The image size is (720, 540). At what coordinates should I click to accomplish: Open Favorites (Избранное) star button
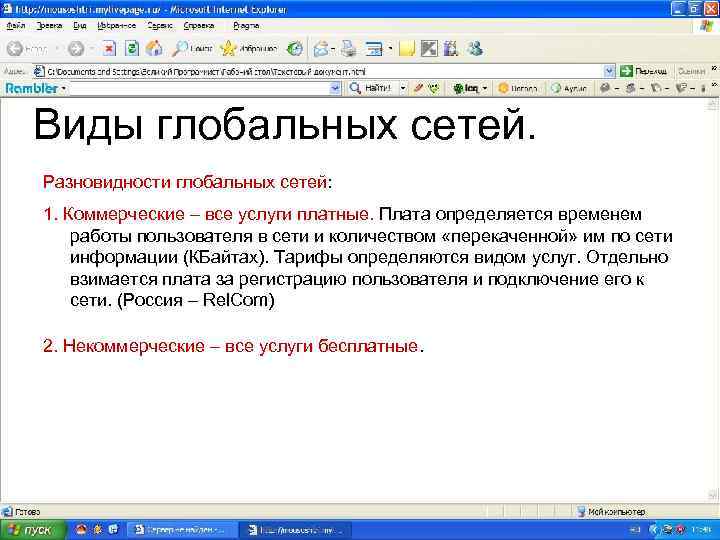click(x=248, y=48)
